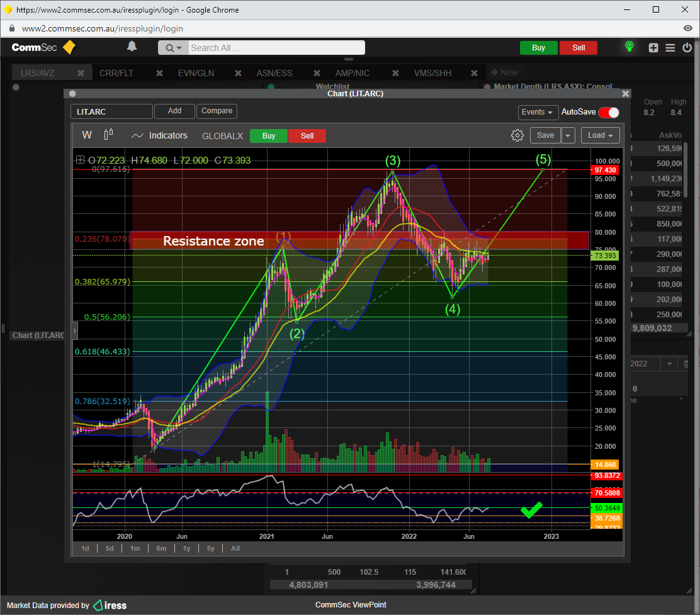Open chart settings gear
Image resolution: width=700 pixels, height=615 pixels.
pyautogui.click(x=517, y=135)
